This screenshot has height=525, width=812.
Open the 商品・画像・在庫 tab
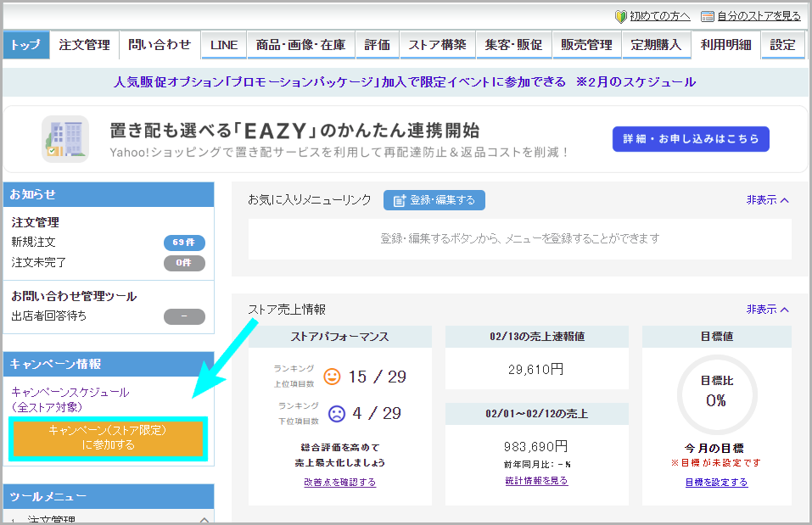(301, 45)
